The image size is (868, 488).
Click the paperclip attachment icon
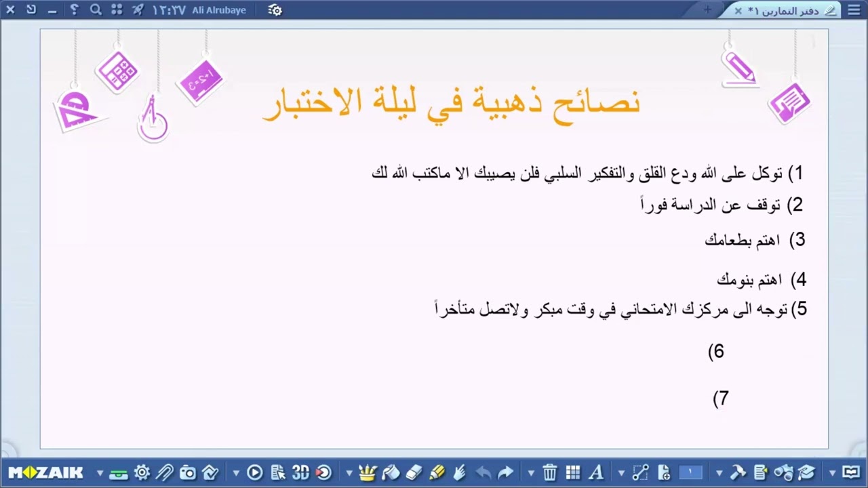165,472
